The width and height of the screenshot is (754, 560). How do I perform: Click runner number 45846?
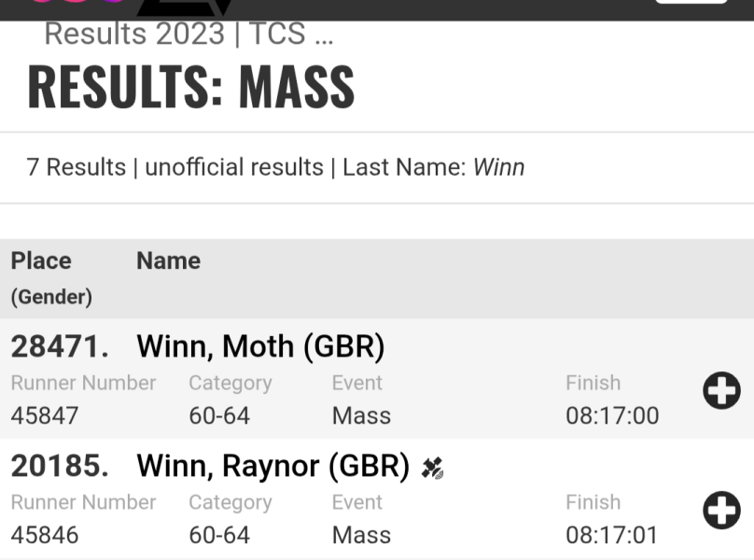pos(45,535)
